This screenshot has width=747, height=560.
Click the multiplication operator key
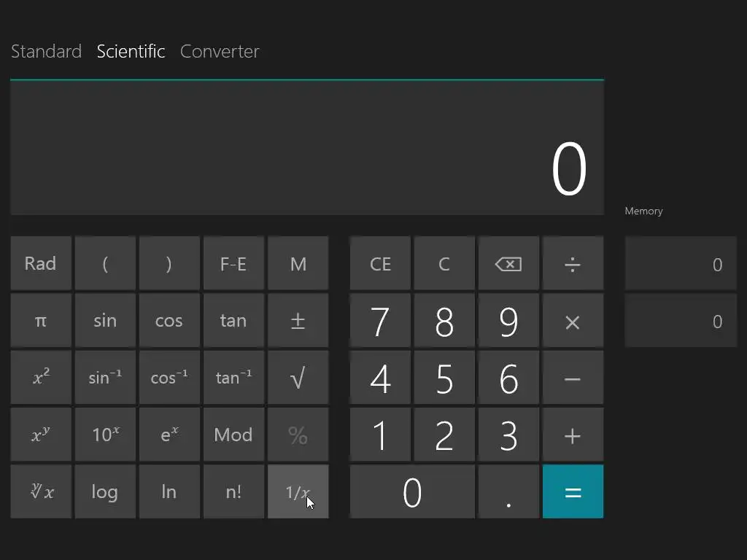(x=573, y=321)
